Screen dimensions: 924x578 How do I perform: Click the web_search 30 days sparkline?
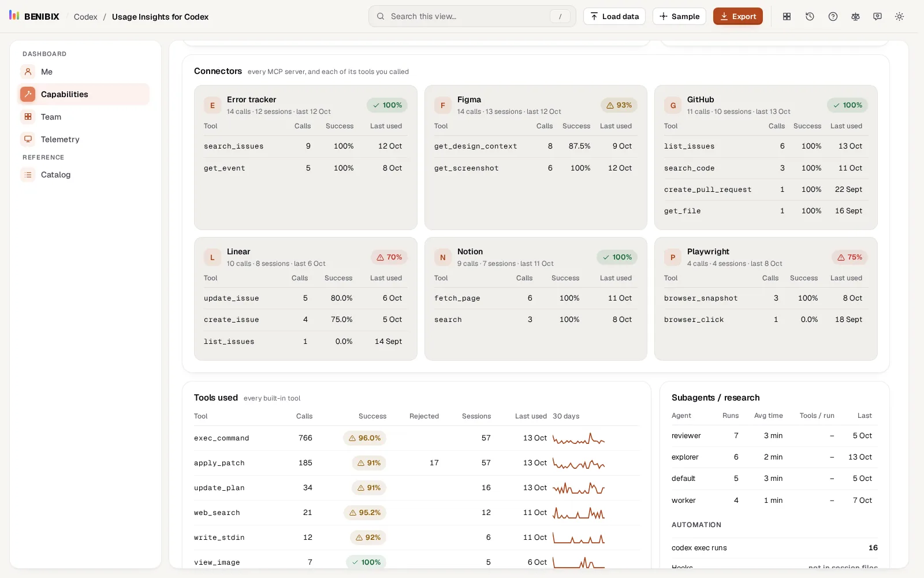[x=579, y=513]
